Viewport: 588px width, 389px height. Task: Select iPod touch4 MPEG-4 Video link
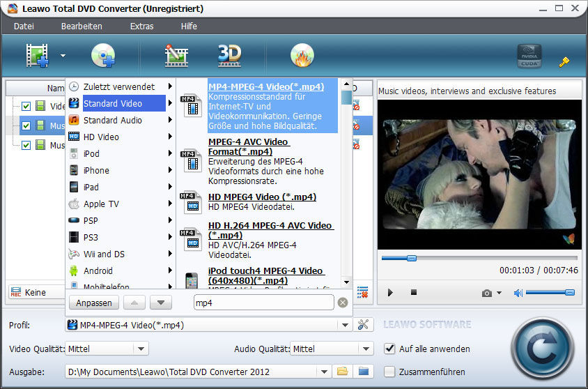pyautogui.click(x=266, y=275)
